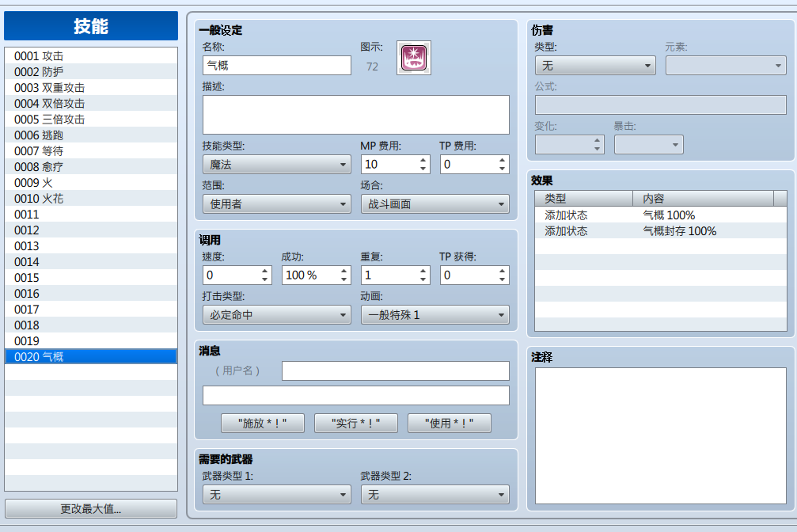Open the 场合 dropdown showing 战斗画面

pyautogui.click(x=435, y=204)
